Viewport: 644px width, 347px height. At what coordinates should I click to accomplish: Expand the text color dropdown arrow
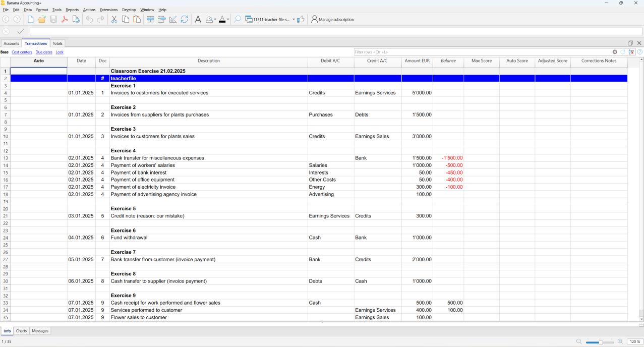point(228,20)
